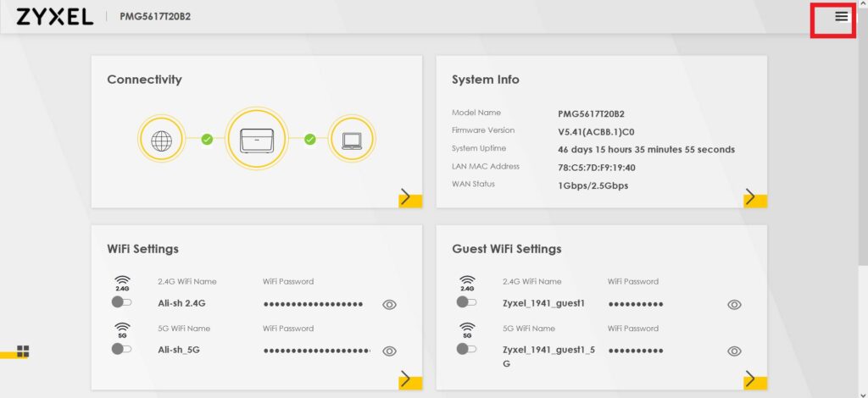The image size is (868, 398).
Task: Click the Firmware Version label
Action: [483, 130]
